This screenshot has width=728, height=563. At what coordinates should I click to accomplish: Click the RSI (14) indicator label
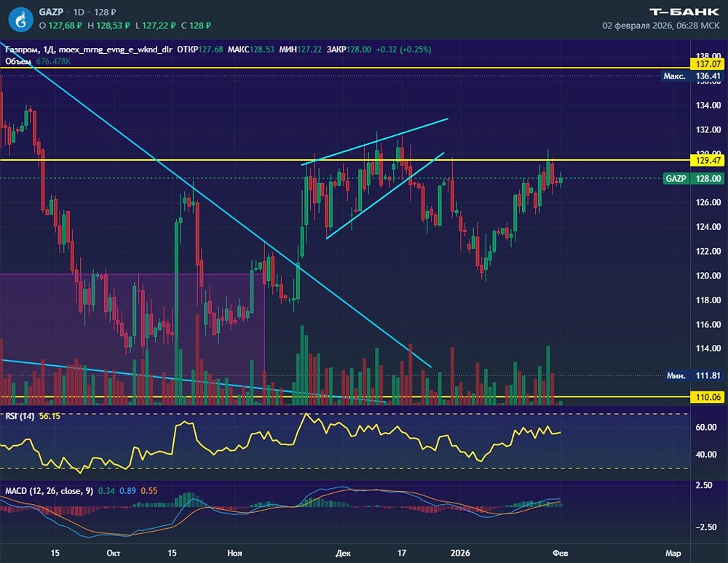click(20, 416)
